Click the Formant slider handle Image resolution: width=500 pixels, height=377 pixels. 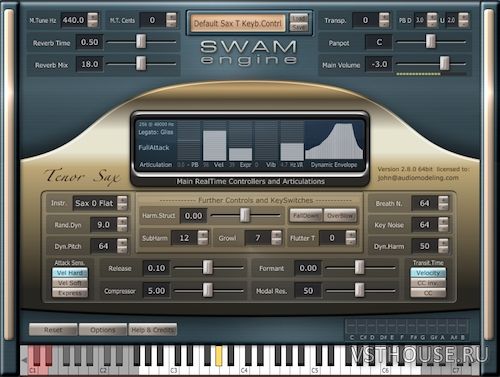coord(359,267)
